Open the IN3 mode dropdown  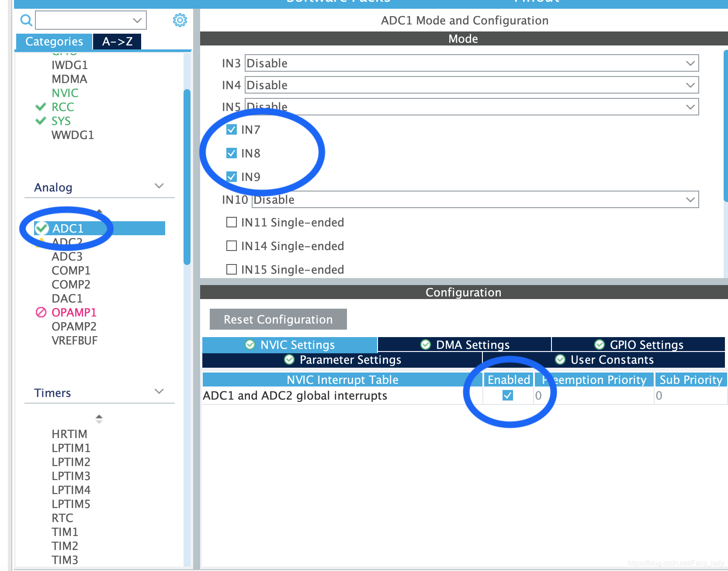click(x=471, y=63)
